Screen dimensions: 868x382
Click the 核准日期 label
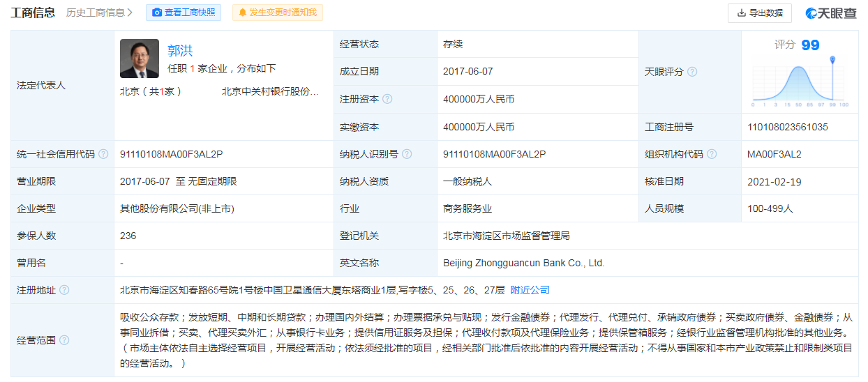[x=664, y=181]
